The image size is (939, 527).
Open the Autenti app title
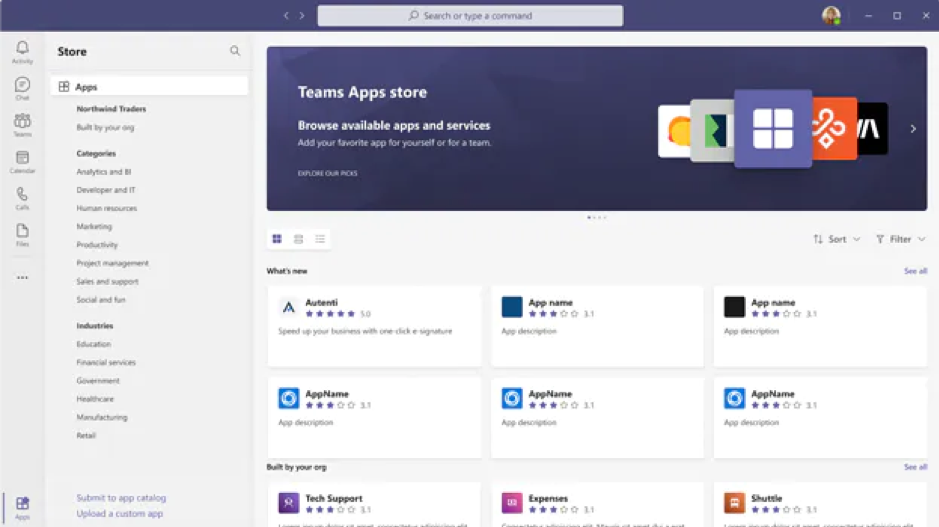tap(321, 302)
